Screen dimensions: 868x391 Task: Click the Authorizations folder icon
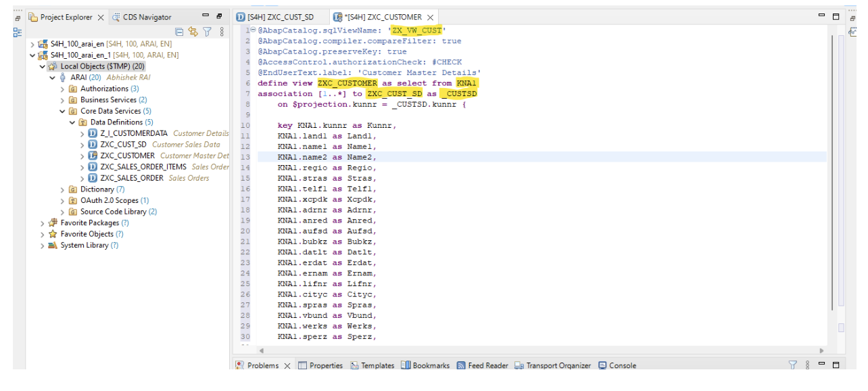pos(72,89)
